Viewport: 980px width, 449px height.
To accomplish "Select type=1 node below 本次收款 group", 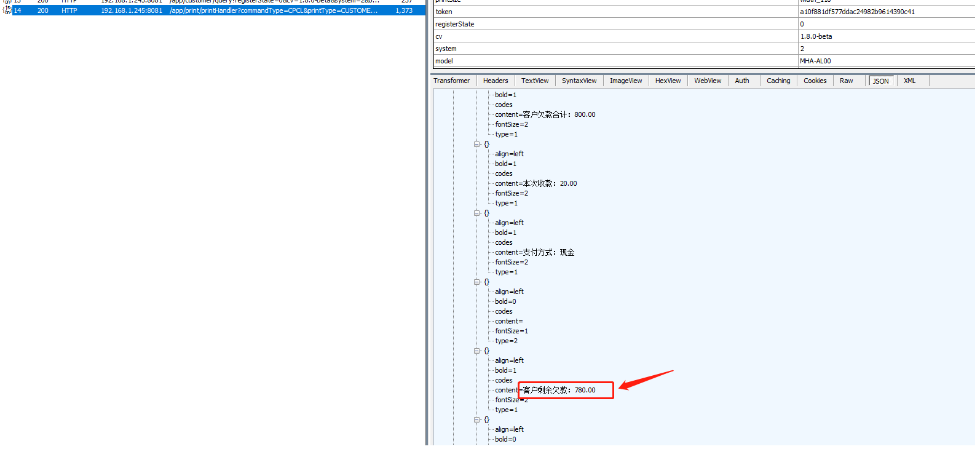I will (507, 203).
